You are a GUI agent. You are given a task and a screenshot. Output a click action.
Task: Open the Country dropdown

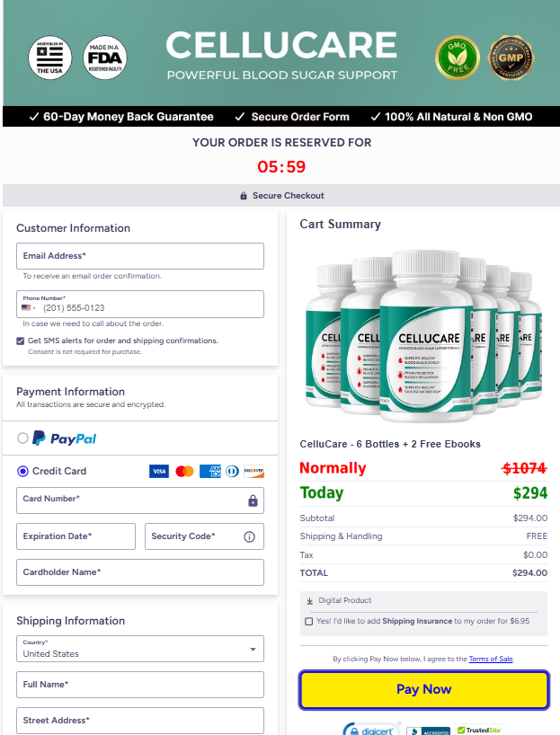tap(140, 649)
